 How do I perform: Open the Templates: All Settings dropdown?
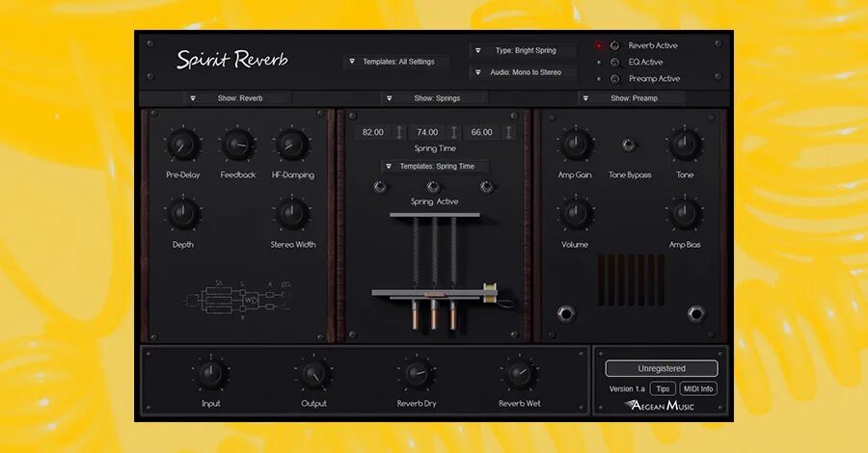point(397,62)
